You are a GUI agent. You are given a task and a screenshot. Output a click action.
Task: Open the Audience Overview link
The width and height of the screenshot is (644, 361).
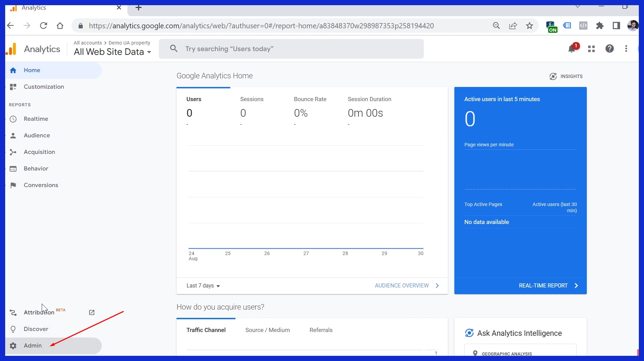[x=407, y=286]
